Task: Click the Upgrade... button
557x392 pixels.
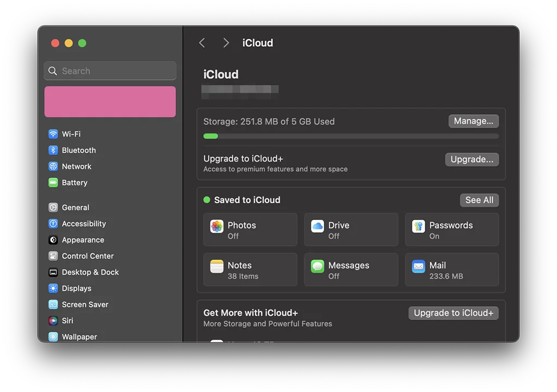Action: click(472, 159)
